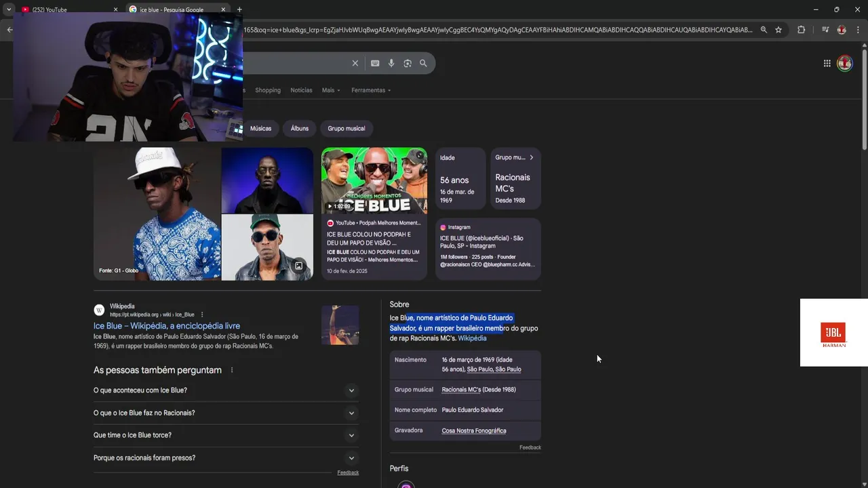Expand the Mais dropdown menu

click(x=331, y=90)
